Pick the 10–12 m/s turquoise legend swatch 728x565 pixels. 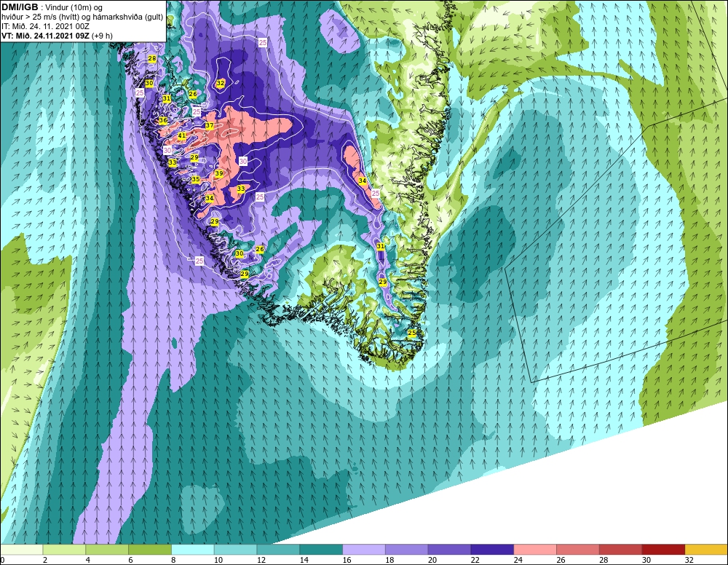tap(235, 549)
